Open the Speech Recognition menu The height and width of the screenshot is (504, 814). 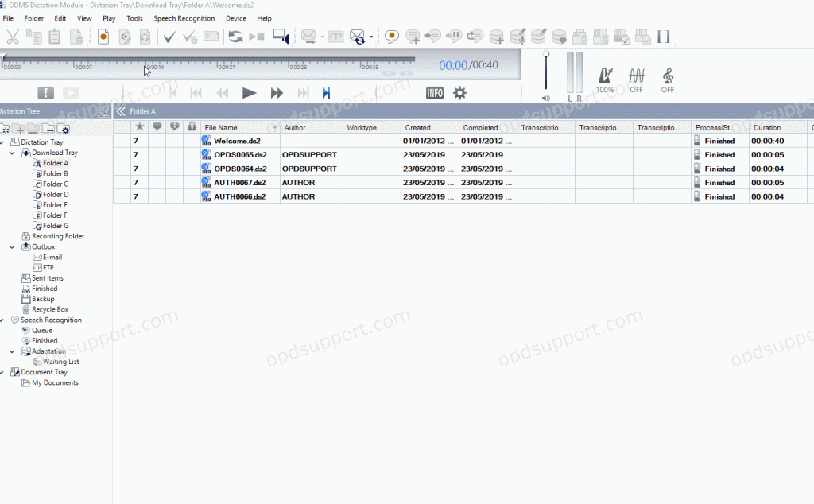(184, 17)
